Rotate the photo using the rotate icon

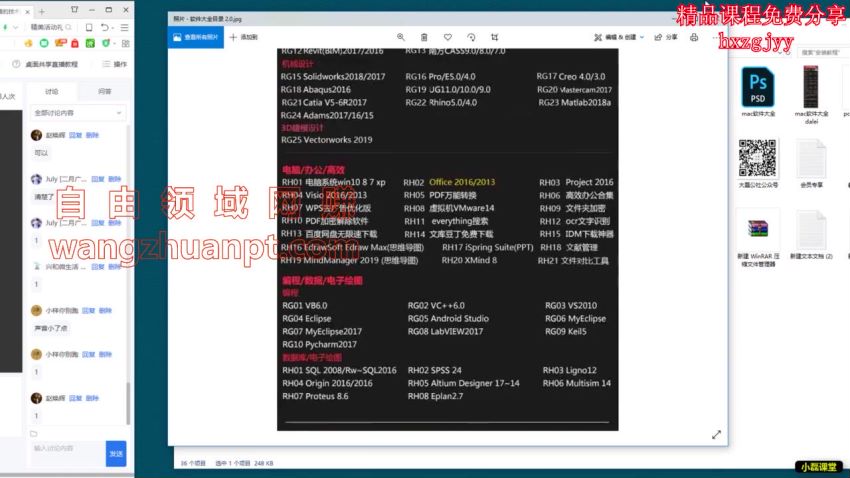471,37
